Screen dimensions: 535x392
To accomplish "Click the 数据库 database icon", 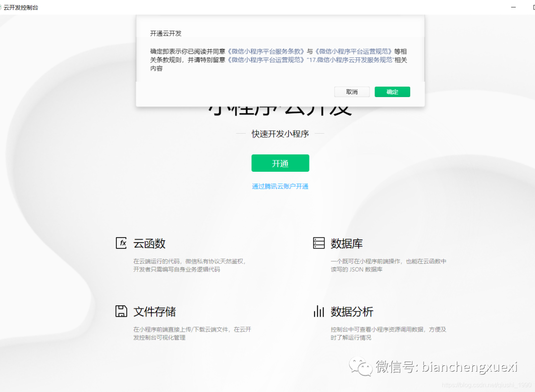I will 319,243.
